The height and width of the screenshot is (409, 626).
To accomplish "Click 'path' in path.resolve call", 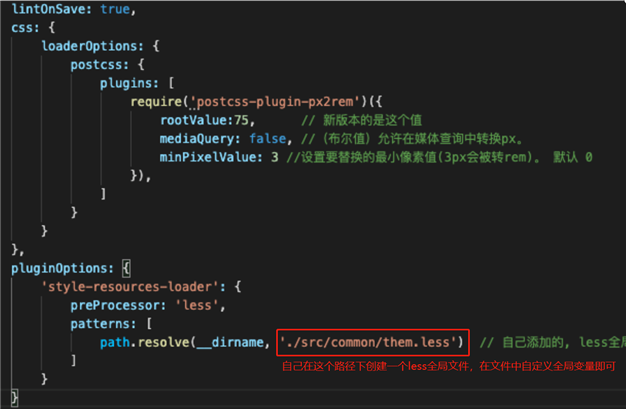I will pyautogui.click(x=115, y=342).
